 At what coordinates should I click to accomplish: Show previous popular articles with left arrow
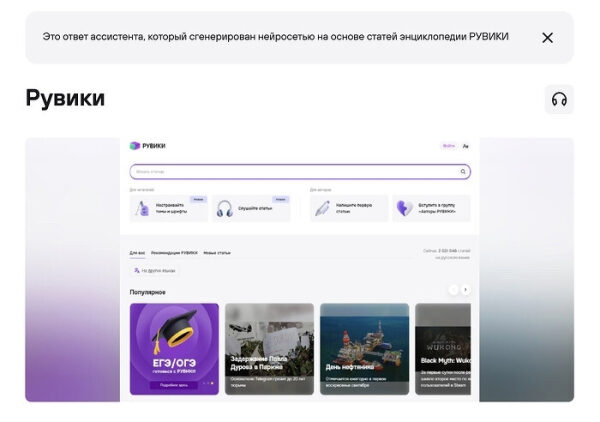pyautogui.click(x=453, y=290)
